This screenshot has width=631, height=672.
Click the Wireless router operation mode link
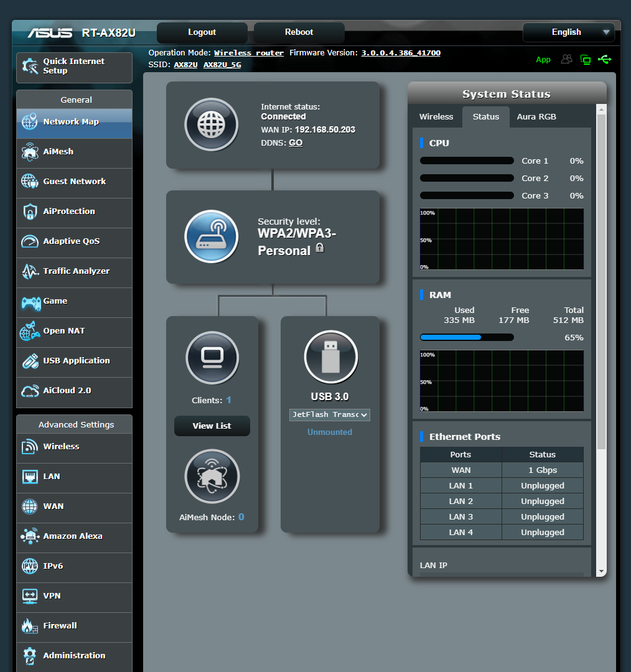point(249,53)
